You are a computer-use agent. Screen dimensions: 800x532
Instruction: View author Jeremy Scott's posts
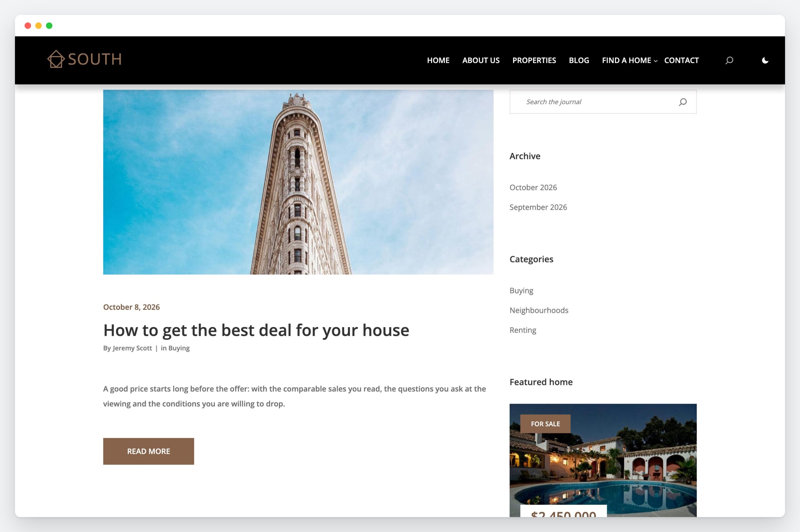coord(132,348)
